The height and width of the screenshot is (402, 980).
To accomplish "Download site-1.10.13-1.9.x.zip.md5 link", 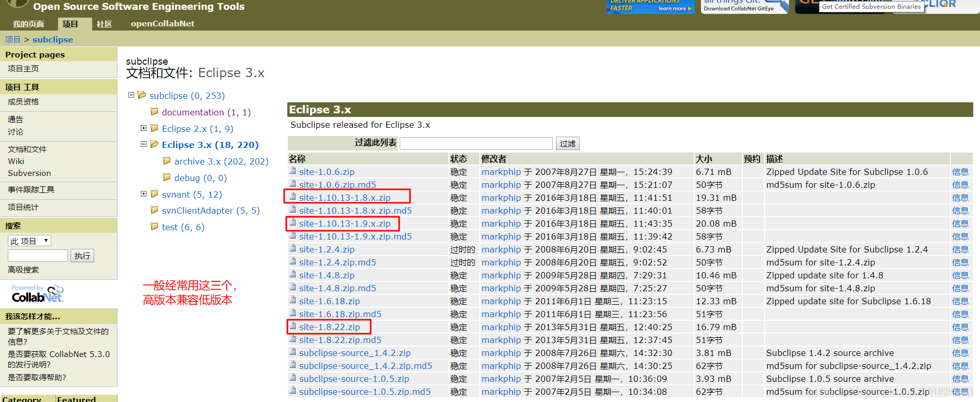I will (x=355, y=236).
